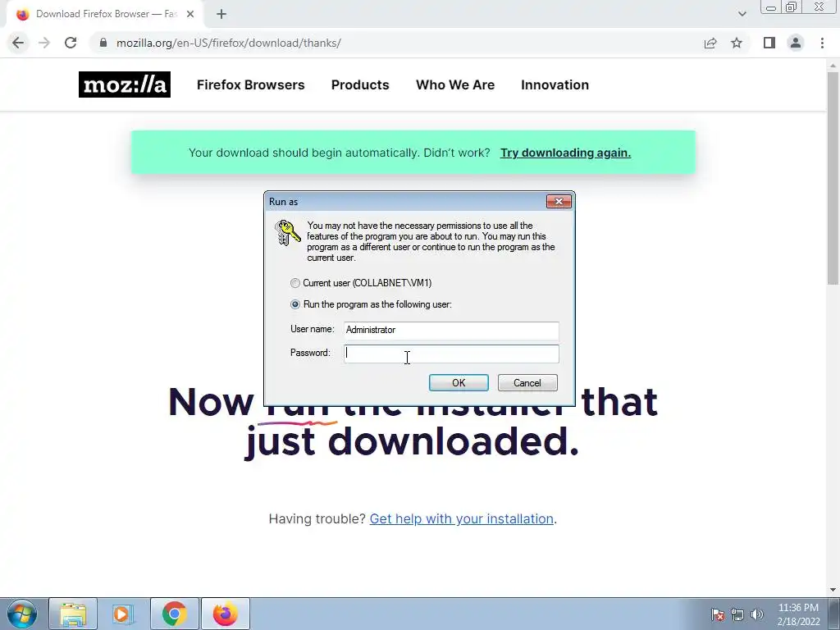Click the lock icon in address bar
Screen dimensions: 840x630
click(x=103, y=43)
